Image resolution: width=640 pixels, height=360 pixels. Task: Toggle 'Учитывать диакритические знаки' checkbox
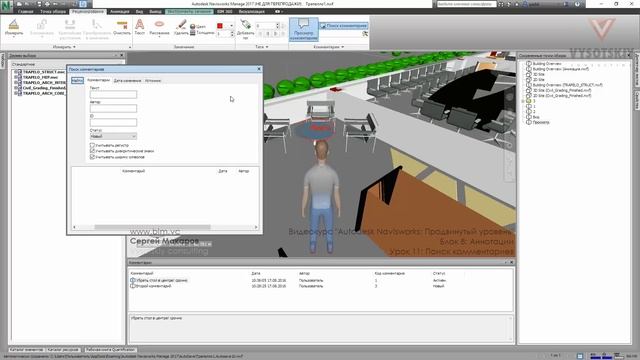pos(92,151)
